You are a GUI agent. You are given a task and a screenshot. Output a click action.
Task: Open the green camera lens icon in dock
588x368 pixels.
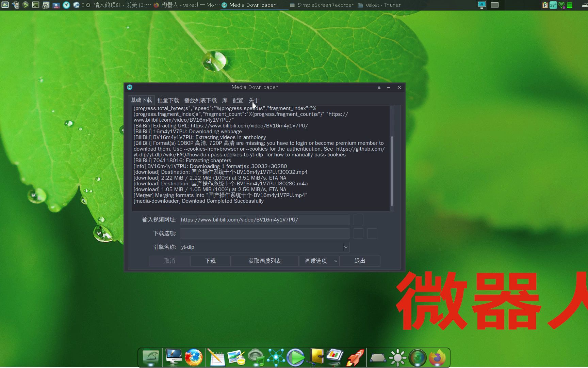point(418,358)
